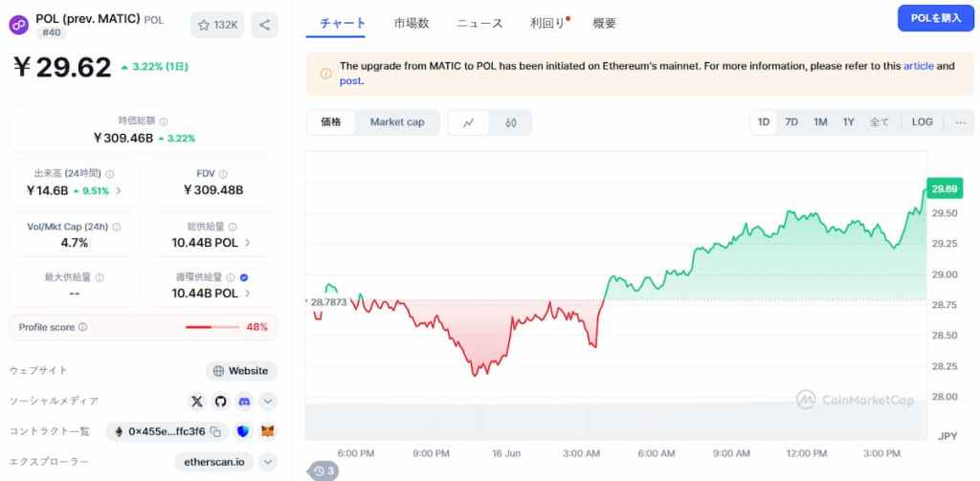
Task: Click the ¥309.46B market cap value
Action: [122, 138]
